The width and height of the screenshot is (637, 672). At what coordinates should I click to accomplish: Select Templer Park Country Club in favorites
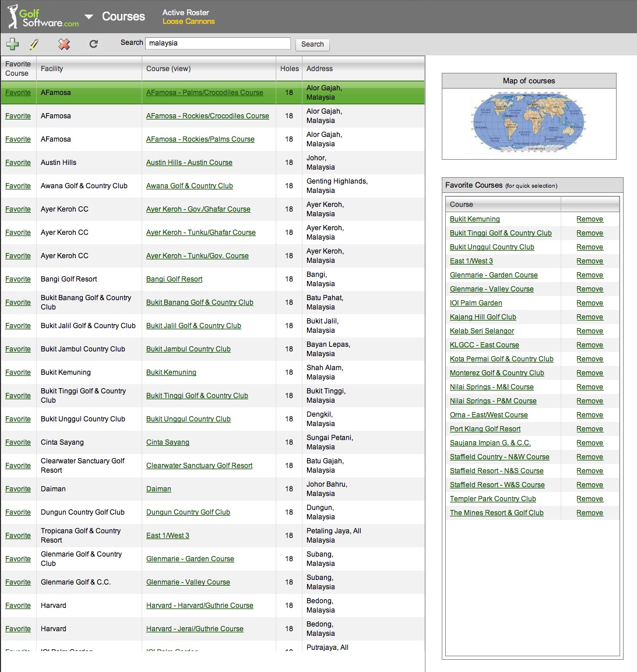pos(492,499)
